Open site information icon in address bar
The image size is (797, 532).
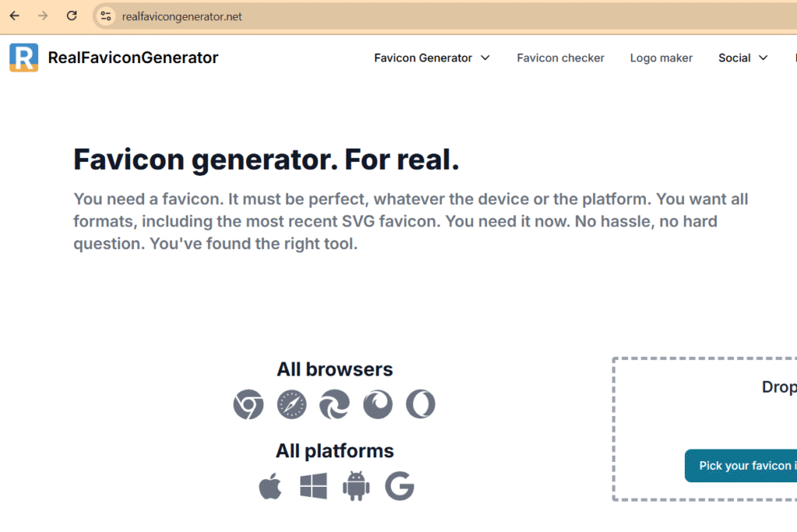point(106,16)
